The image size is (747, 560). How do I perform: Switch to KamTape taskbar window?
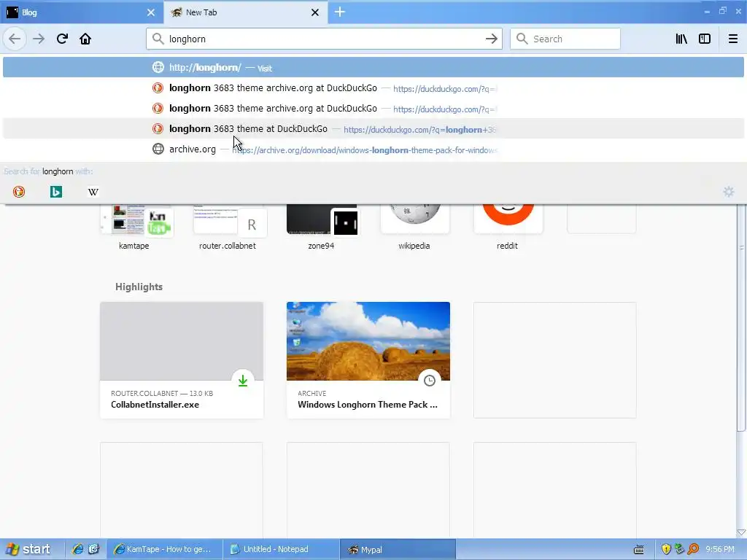pyautogui.click(x=164, y=549)
